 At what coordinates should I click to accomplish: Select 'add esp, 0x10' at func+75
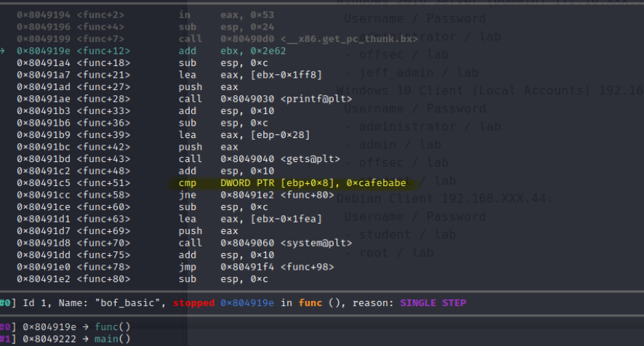226,254
